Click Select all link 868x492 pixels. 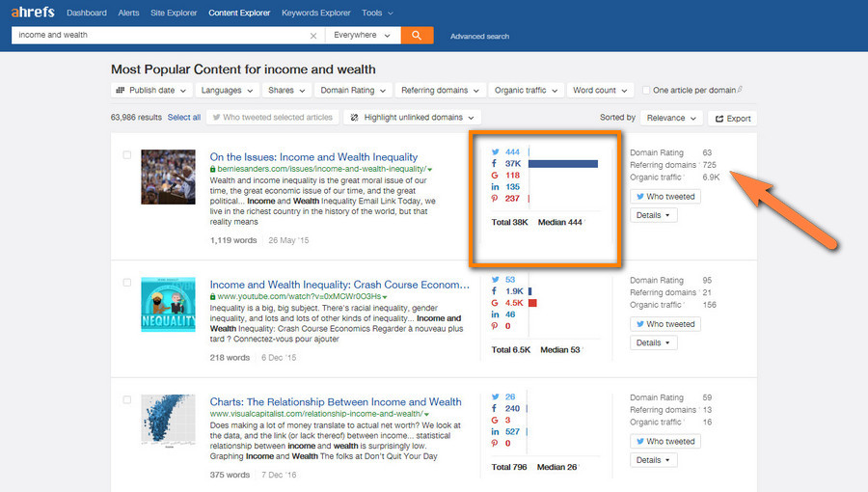click(x=184, y=118)
